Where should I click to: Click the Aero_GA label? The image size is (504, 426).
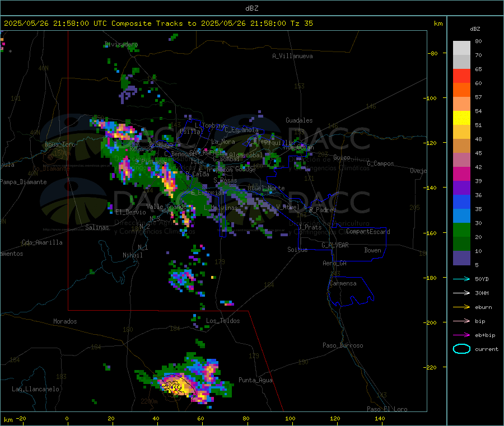click(335, 263)
